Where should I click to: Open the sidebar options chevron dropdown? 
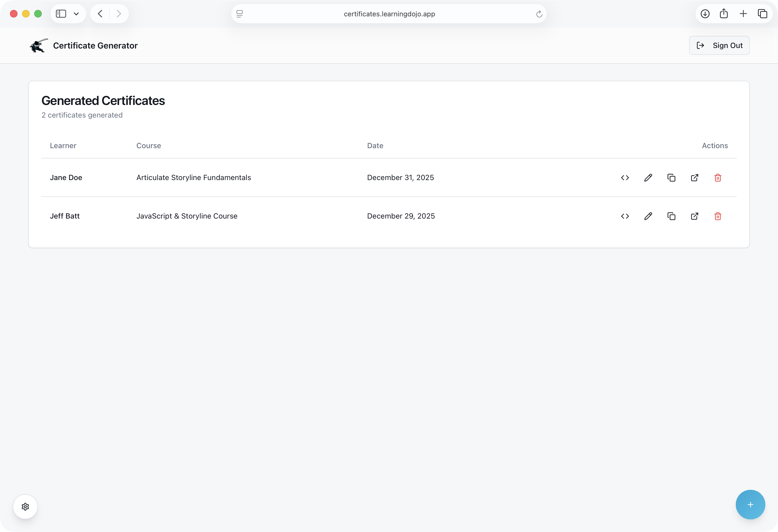click(76, 14)
